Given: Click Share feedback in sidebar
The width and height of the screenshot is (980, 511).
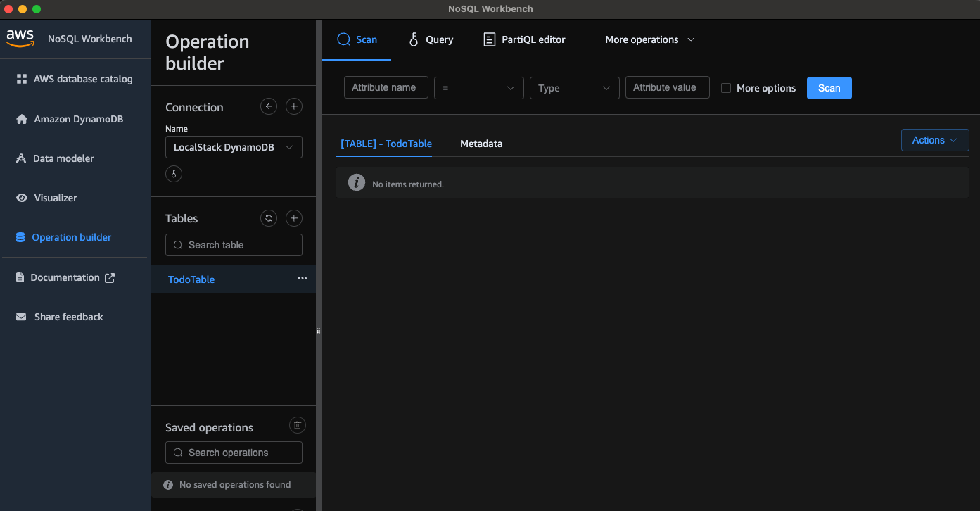Looking at the screenshot, I should 59,317.
